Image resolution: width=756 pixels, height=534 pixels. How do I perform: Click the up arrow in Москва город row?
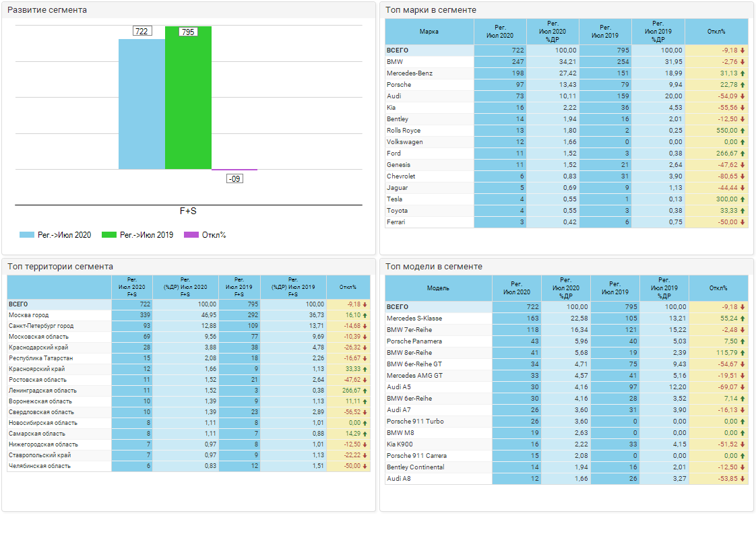coord(365,315)
